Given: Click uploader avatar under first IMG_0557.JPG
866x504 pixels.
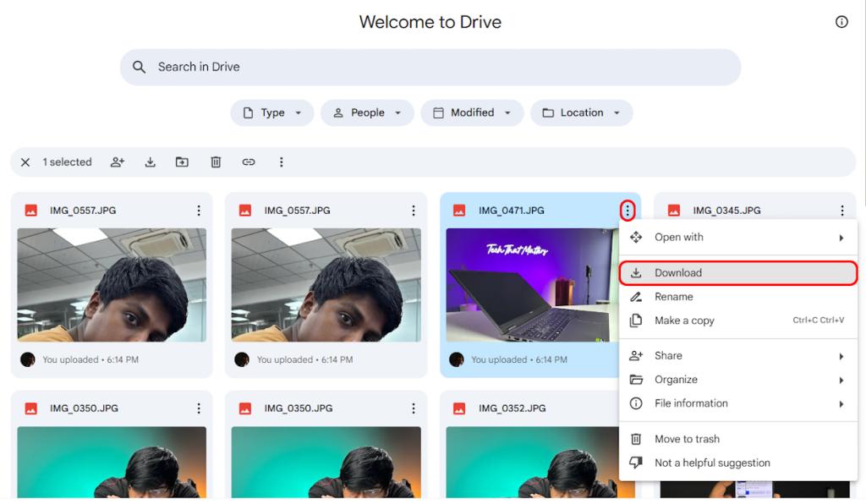Looking at the screenshot, I should (x=28, y=360).
